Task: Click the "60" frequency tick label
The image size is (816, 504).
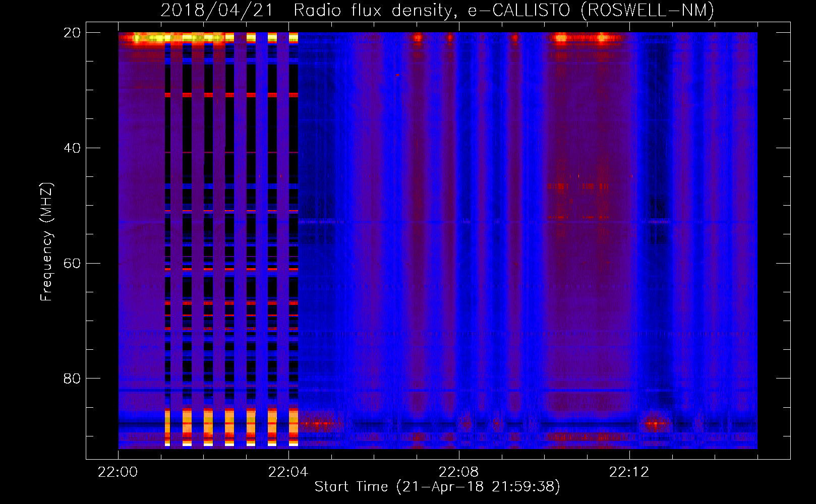Action: pyautogui.click(x=72, y=264)
